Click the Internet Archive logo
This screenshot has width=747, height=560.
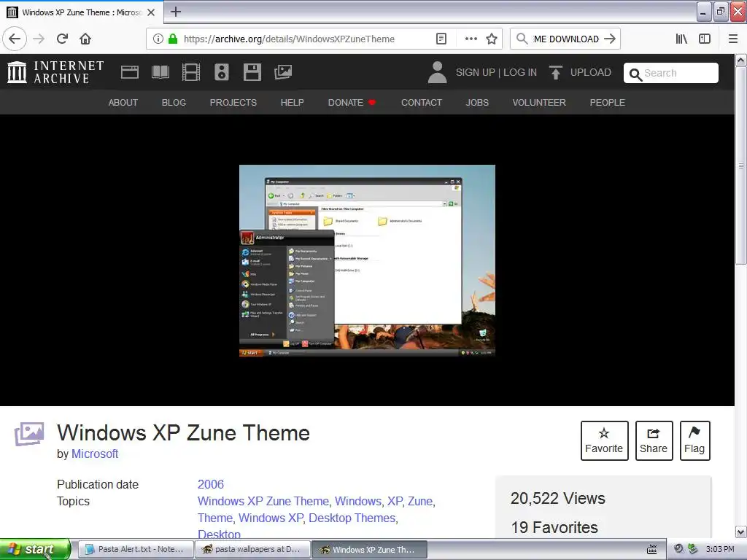tap(55, 72)
